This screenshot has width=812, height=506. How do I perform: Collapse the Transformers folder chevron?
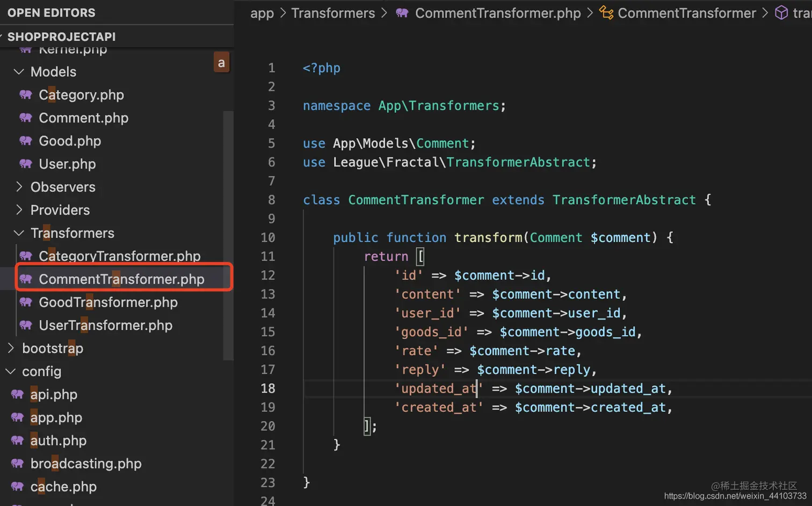click(19, 233)
